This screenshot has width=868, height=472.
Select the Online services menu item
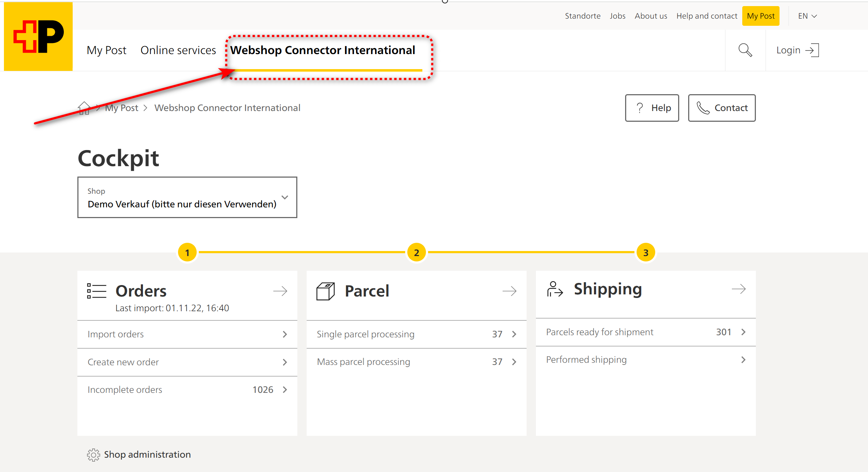178,50
